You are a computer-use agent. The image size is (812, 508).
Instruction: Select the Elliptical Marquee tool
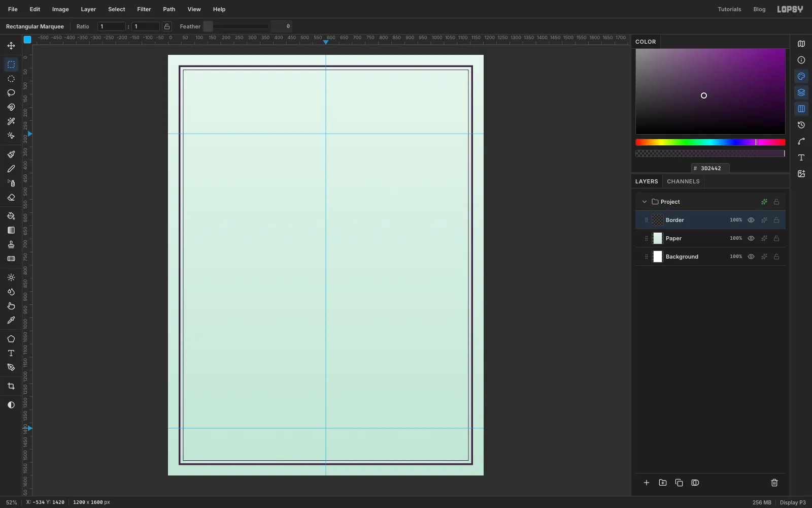pos(11,79)
